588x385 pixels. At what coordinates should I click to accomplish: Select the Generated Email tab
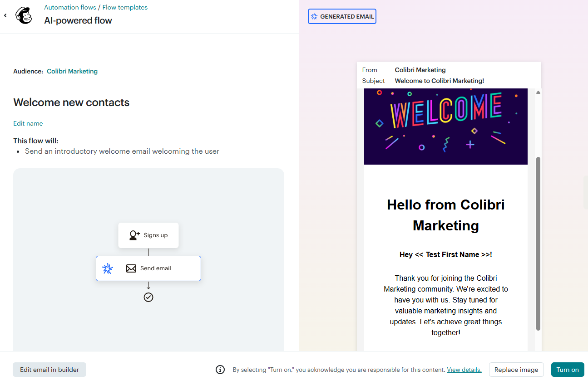pyautogui.click(x=342, y=16)
